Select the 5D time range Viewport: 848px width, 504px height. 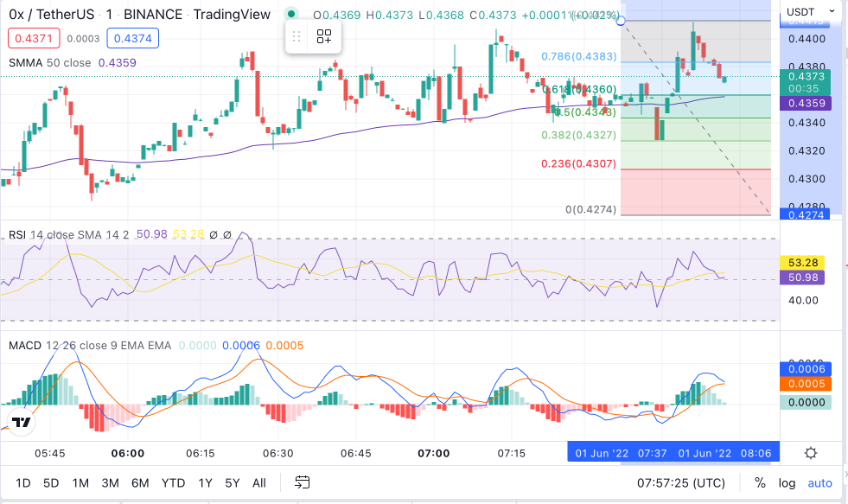(x=51, y=483)
